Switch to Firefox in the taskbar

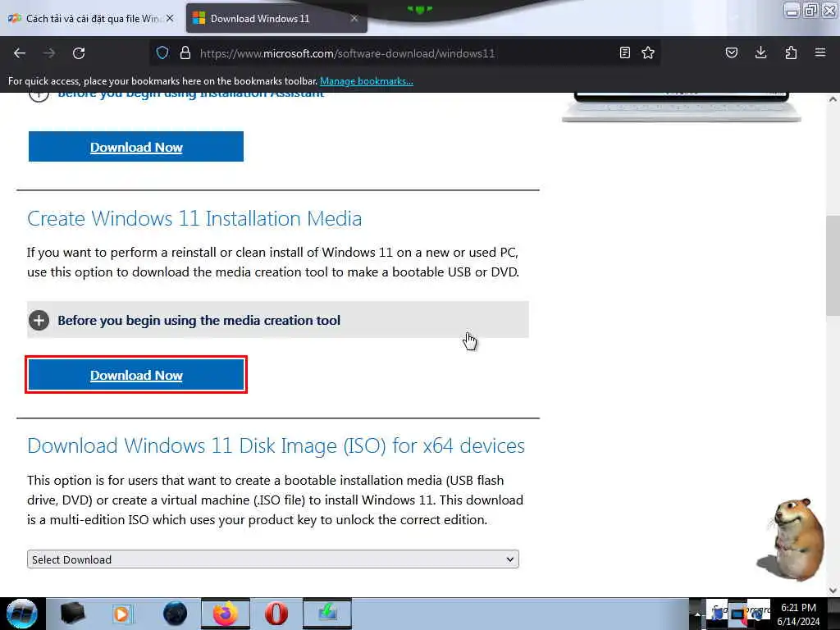226,614
